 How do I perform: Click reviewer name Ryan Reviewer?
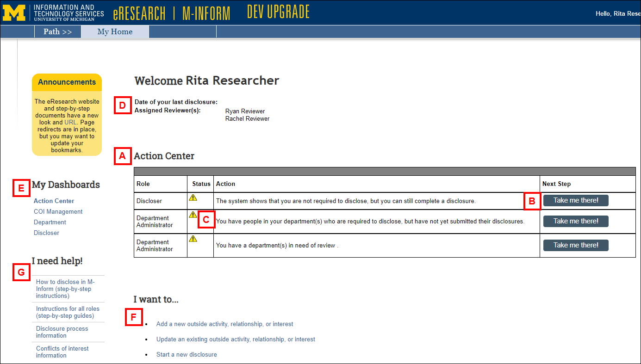[x=245, y=111]
